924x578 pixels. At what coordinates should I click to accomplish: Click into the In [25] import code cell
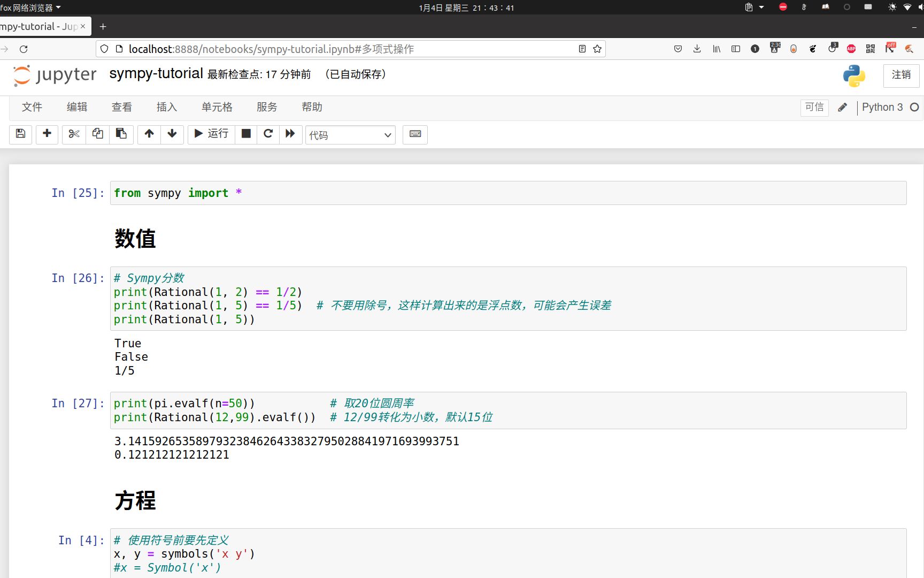click(x=508, y=193)
